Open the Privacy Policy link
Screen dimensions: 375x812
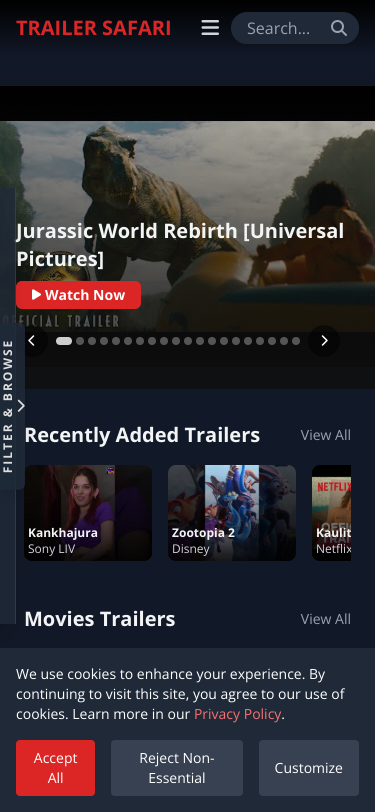click(238, 714)
